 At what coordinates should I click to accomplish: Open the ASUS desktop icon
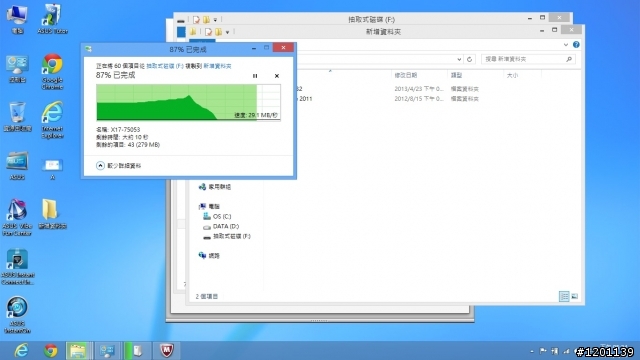(x=17, y=165)
